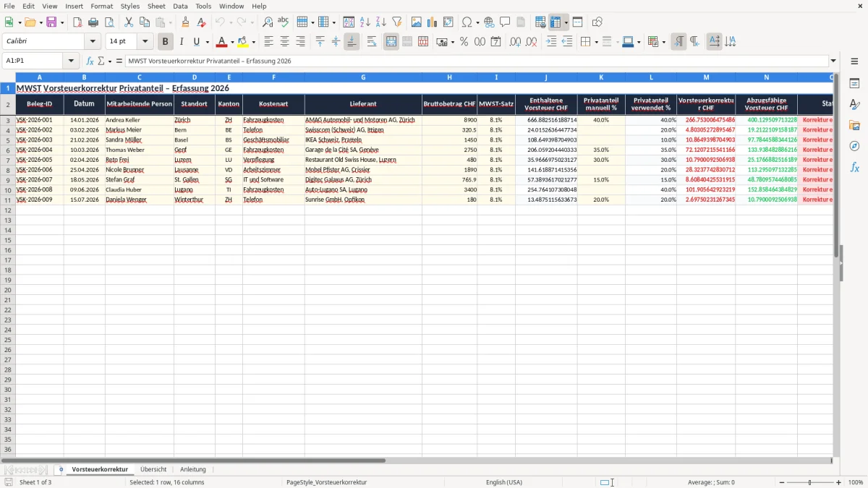Toggle Bold formatting
868x488 pixels.
coord(166,42)
